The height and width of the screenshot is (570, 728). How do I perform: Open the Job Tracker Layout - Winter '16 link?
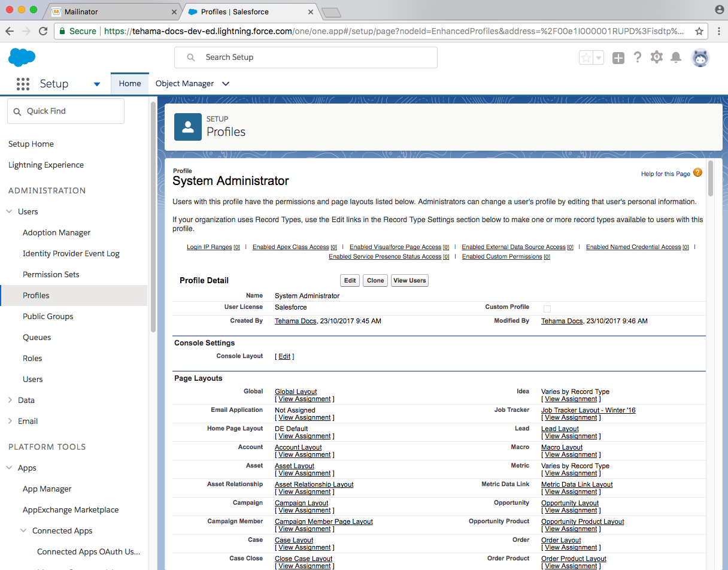[x=589, y=410]
